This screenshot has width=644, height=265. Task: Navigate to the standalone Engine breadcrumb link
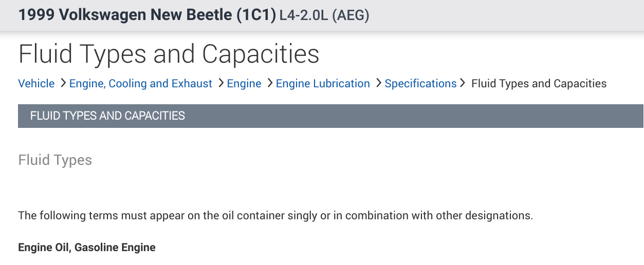(244, 84)
